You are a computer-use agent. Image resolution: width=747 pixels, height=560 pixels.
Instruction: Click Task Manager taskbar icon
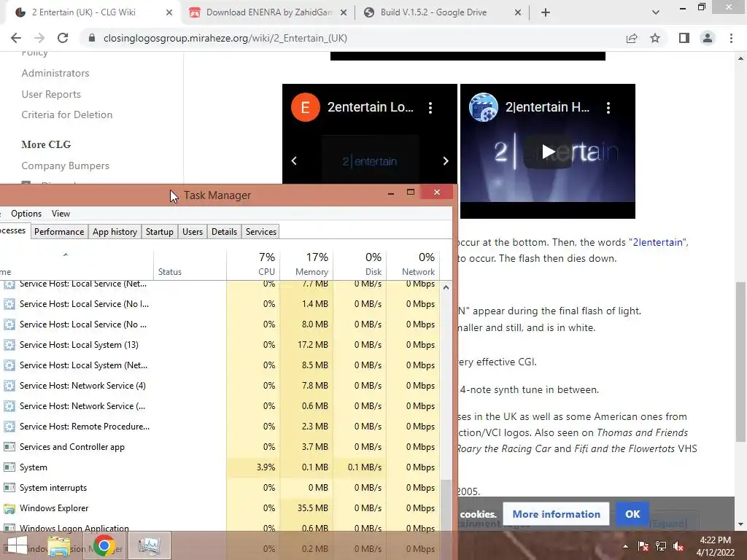(149, 545)
